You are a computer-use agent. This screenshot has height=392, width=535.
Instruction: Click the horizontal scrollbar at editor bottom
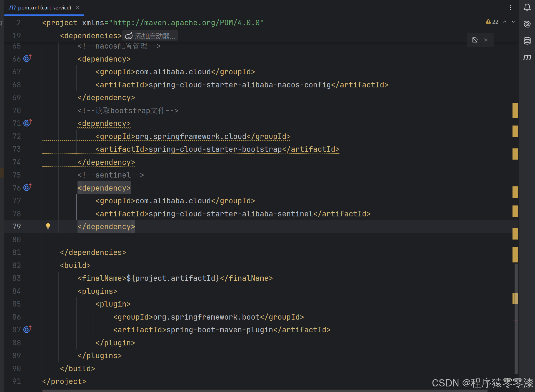click(x=265, y=391)
